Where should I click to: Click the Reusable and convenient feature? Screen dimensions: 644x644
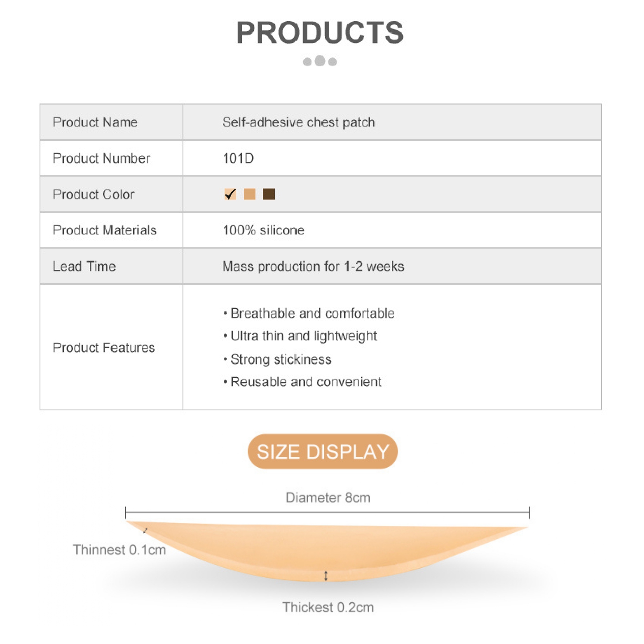point(305,382)
